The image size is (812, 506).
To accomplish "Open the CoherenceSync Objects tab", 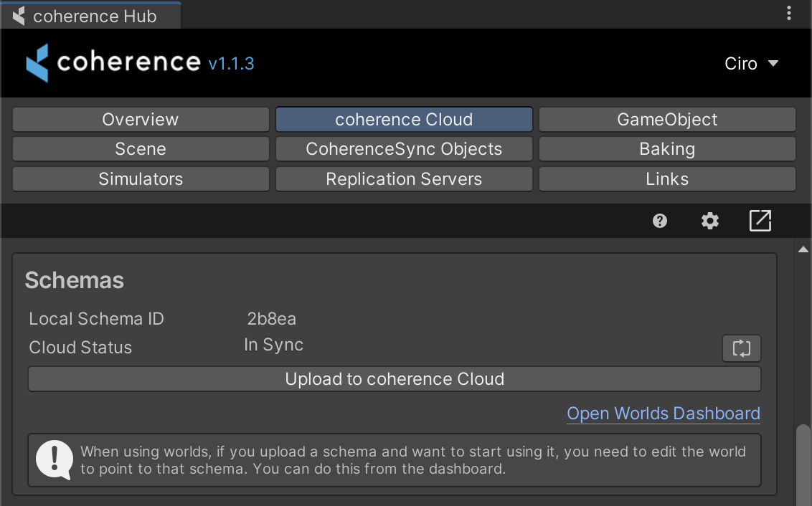I will (x=404, y=149).
